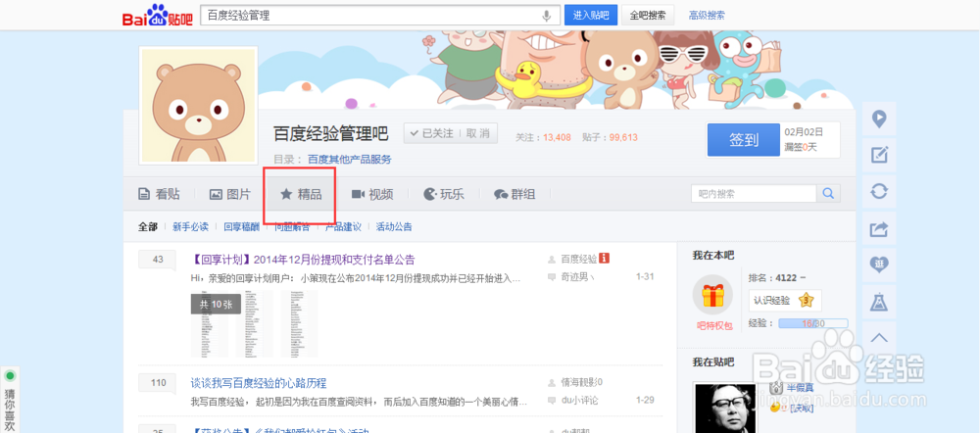The height and width of the screenshot is (433, 980).
Task: Click the 进入贴吧 button
Action: (591, 15)
